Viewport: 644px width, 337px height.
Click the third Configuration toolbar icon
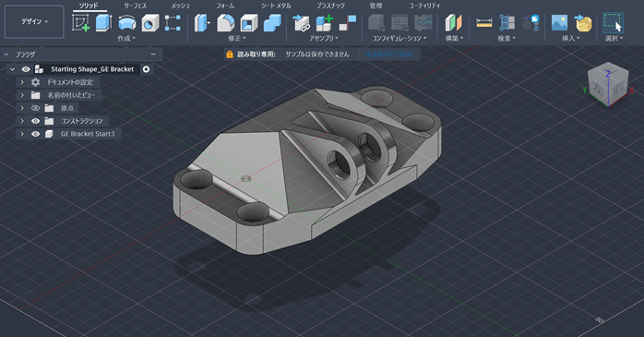click(x=423, y=22)
